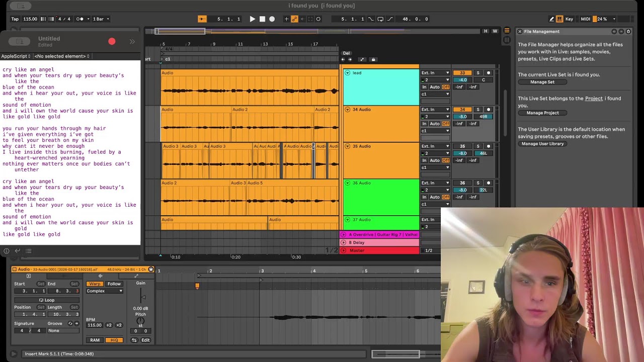The image size is (644, 362).
Task: Enable RAM mode for clip
Action: [95, 340]
